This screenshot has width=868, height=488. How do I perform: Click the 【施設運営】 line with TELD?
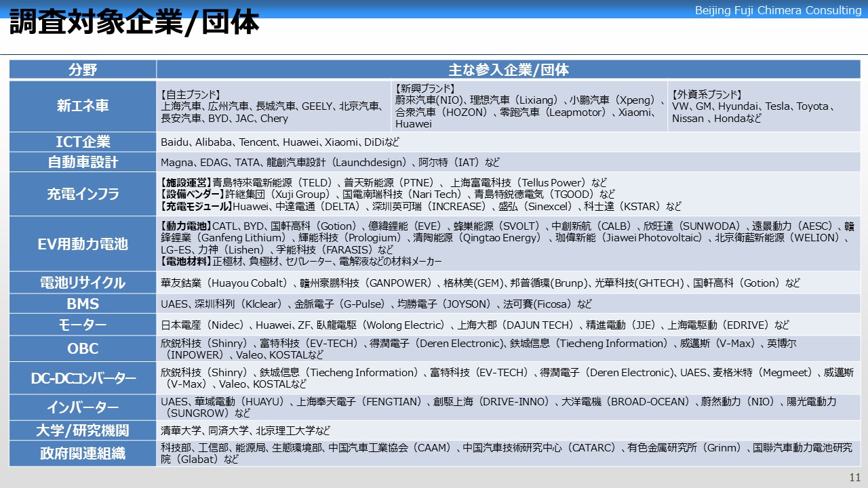coord(383,182)
